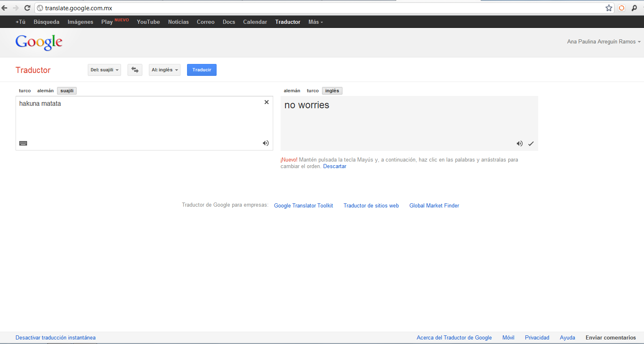Go to Imágenes in top bar

tap(80, 22)
